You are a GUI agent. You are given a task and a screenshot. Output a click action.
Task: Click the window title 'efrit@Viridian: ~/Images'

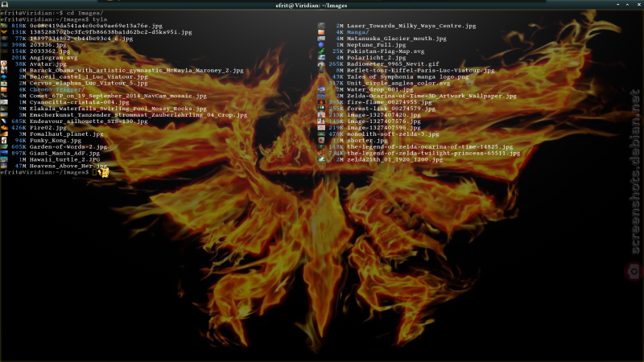pyautogui.click(x=312, y=6)
